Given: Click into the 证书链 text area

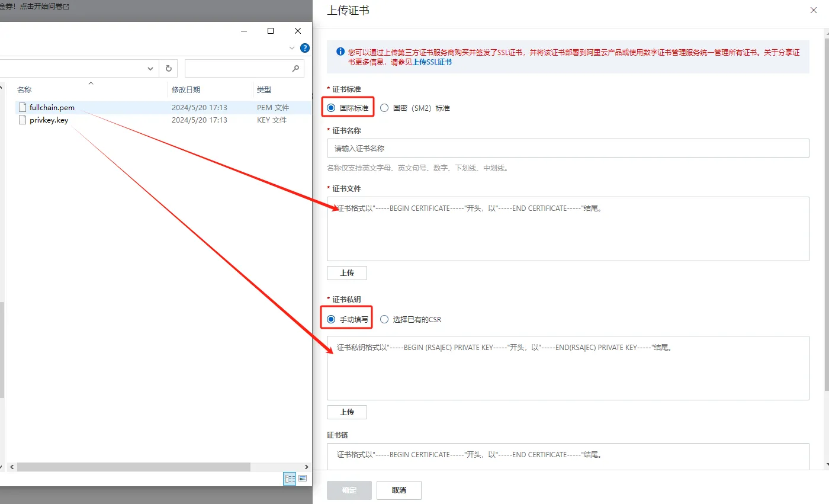Looking at the screenshot, I should click(568, 456).
